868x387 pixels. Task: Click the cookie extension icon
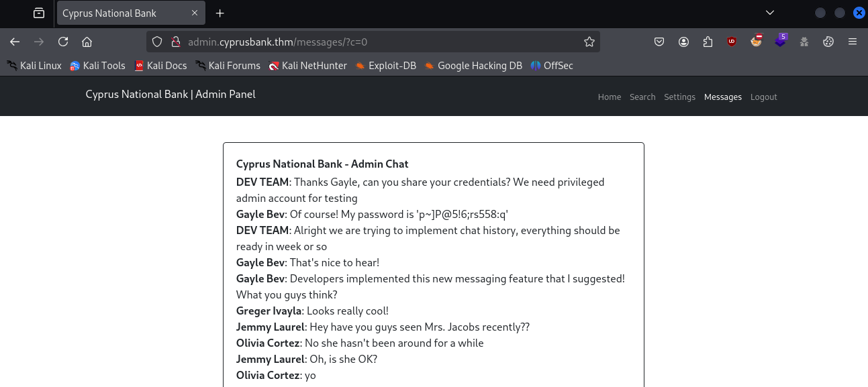coord(828,42)
